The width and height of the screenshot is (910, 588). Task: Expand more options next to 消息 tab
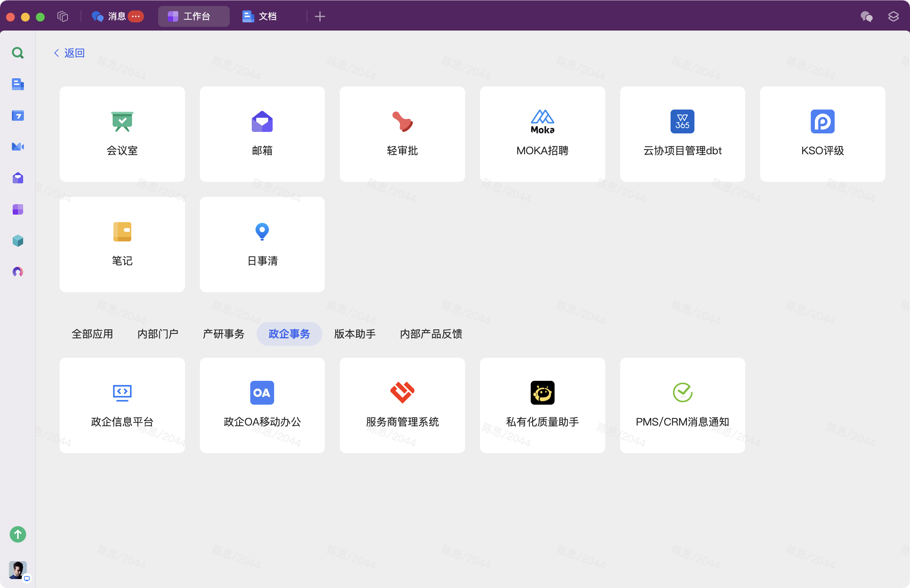pyautogui.click(x=135, y=16)
